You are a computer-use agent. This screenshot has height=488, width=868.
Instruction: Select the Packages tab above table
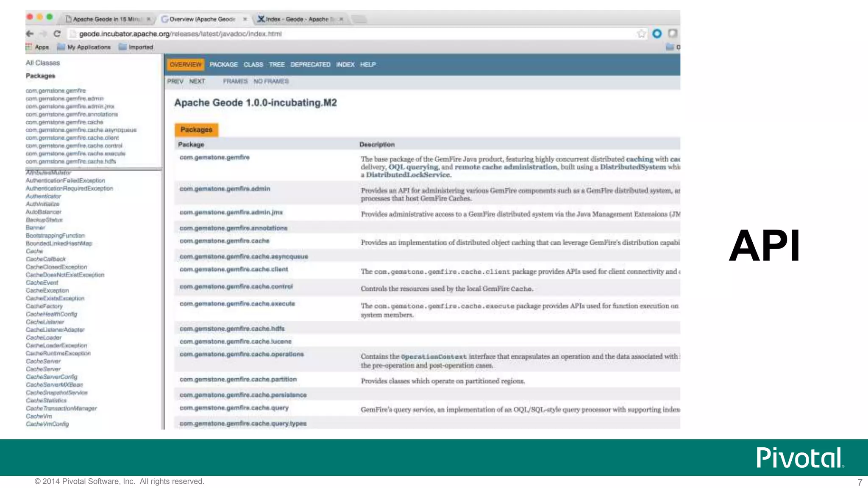click(196, 130)
